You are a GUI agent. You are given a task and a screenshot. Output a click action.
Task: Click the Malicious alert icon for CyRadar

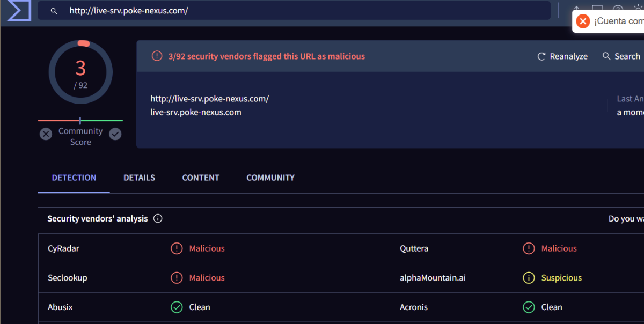pos(177,248)
